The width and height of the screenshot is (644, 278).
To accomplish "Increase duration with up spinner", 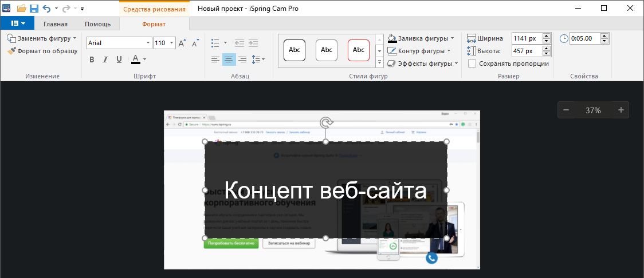I will click(x=604, y=36).
